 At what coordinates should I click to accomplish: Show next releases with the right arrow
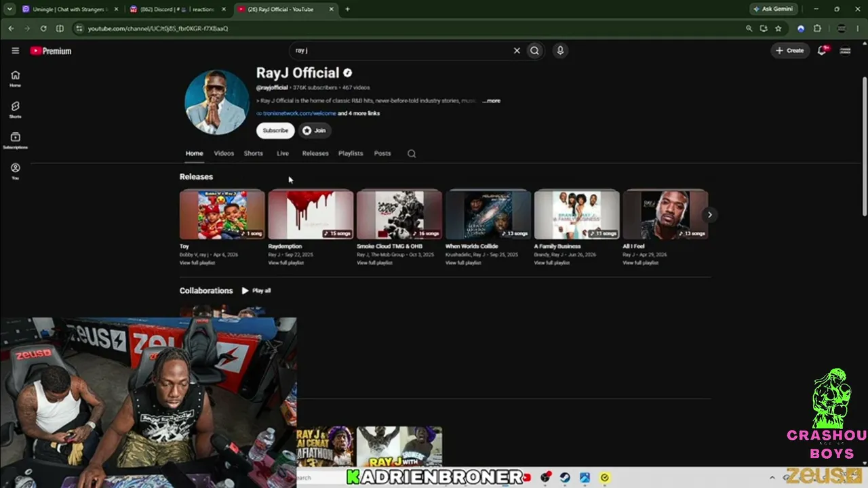709,215
